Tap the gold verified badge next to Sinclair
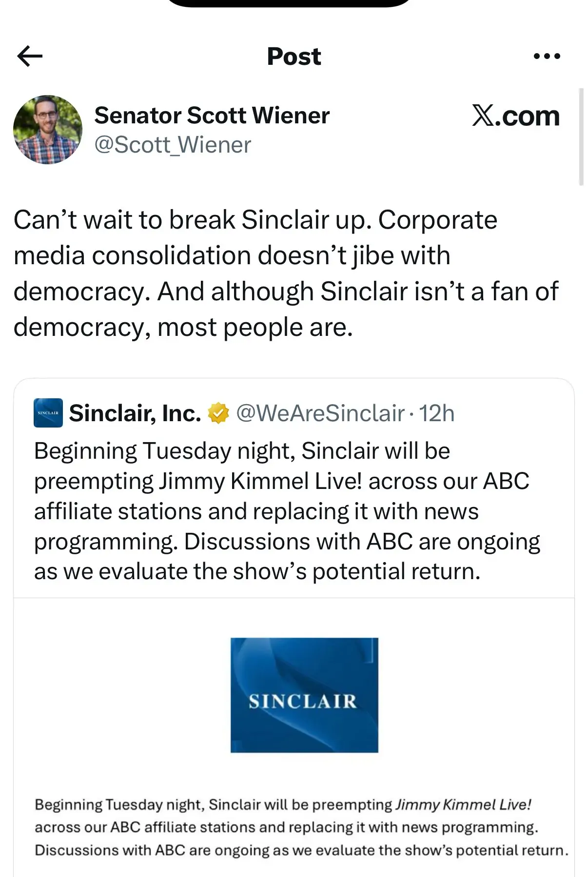588x877 pixels. (218, 413)
